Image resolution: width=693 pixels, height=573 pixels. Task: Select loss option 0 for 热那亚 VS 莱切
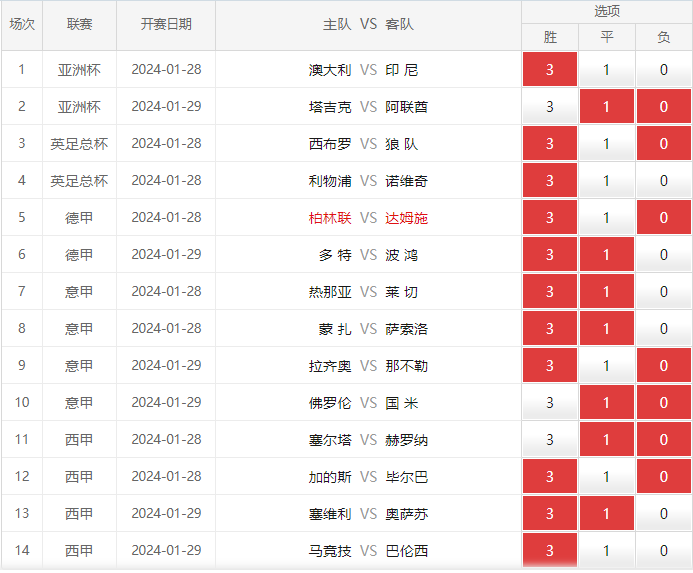663,291
